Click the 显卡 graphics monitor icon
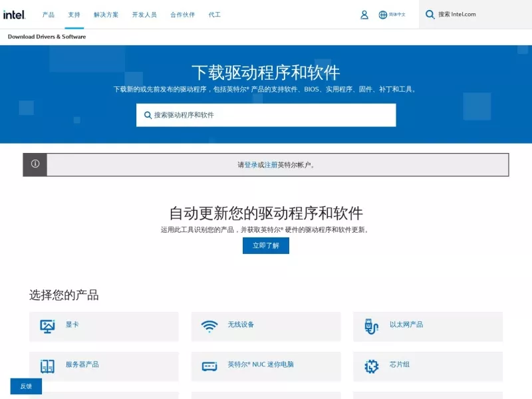 pyautogui.click(x=47, y=327)
